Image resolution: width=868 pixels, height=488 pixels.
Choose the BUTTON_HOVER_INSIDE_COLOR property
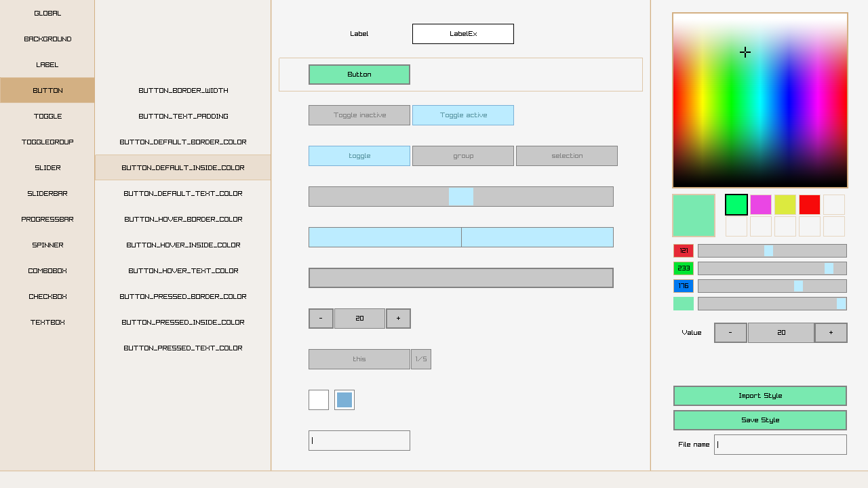coord(183,245)
